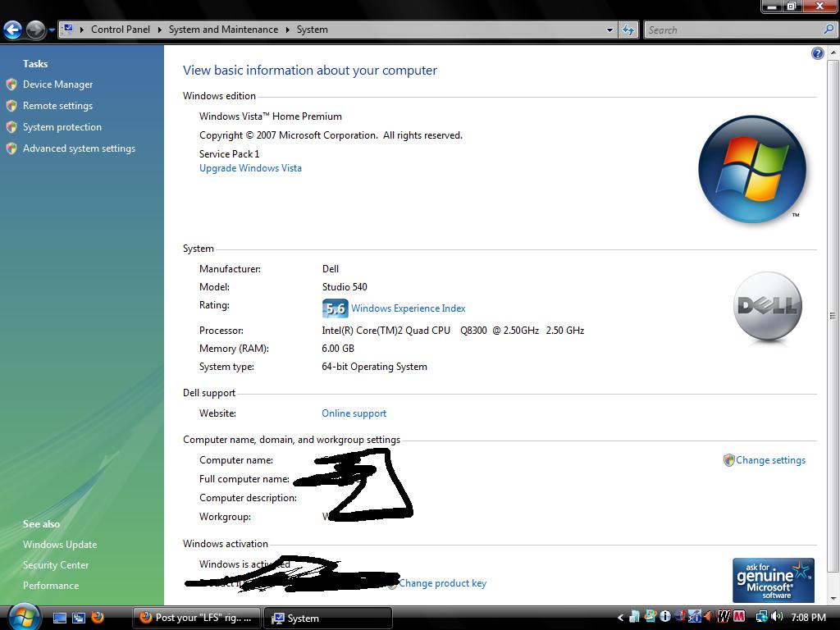The height and width of the screenshot is (630, 840).
Task: Select Control Panel in the address breadcrumb
Action: pos(121,30)
